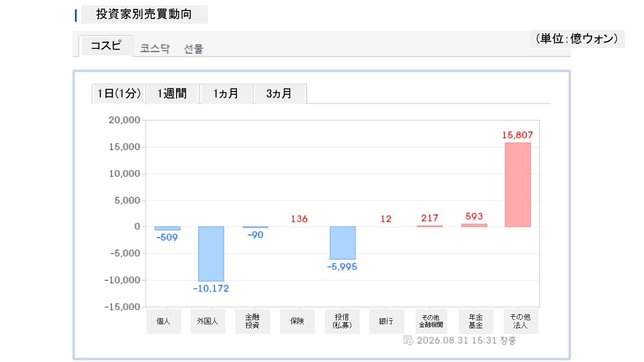Click the value label 217
644x362 pixels.
pos(430,218)
